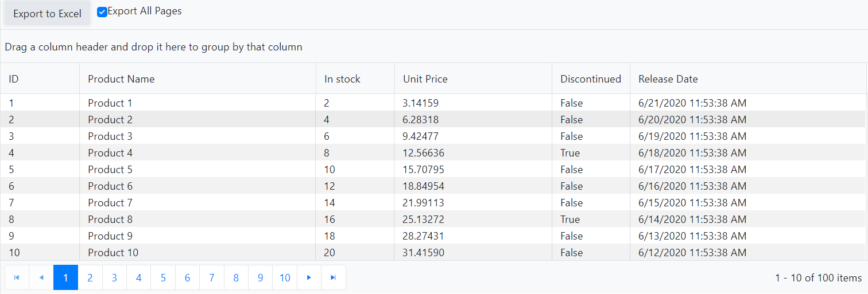Toggle the Export All Pages checkbox
Screen dimensions: 868x294
point(102,12)
